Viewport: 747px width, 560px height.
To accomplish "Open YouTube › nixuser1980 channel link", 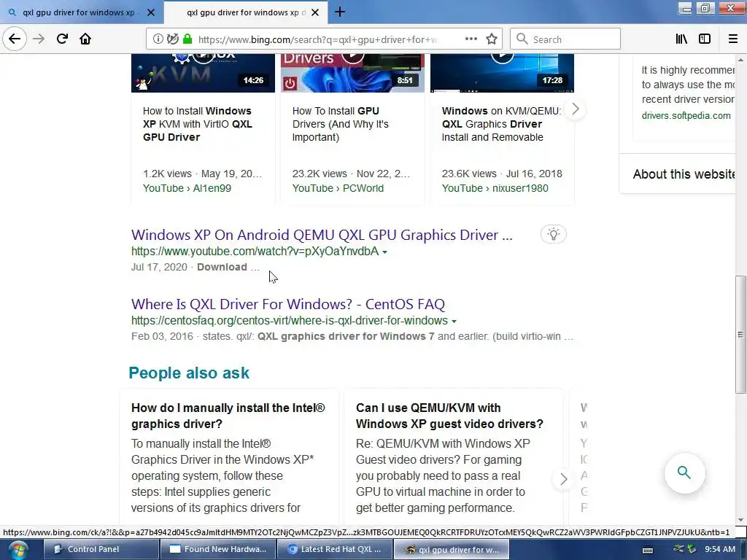I will (495, 188).
